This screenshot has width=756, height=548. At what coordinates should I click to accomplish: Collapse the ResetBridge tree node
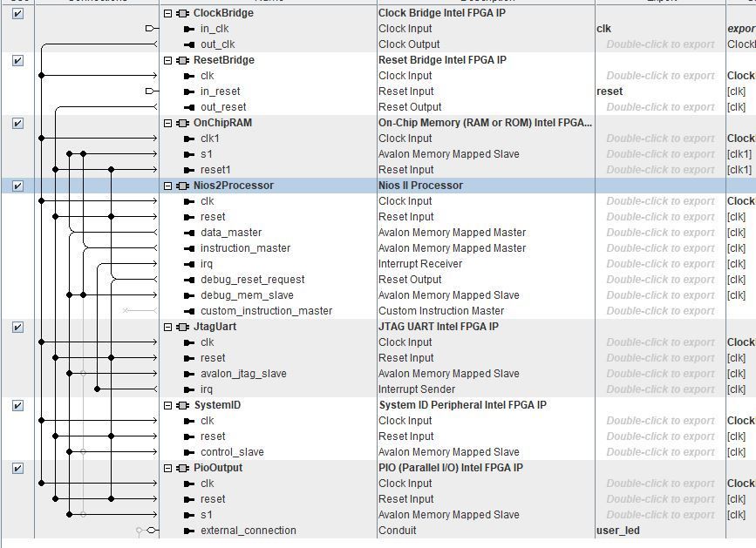(168, 60)
